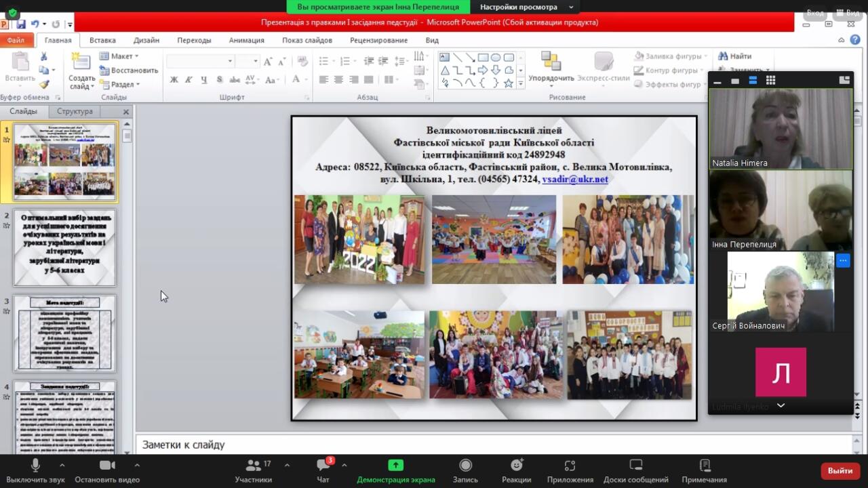Select slide 3 Мета педстудії thumbnail
The height and width of the screenshot is (488, 868).
pos(64,333)
